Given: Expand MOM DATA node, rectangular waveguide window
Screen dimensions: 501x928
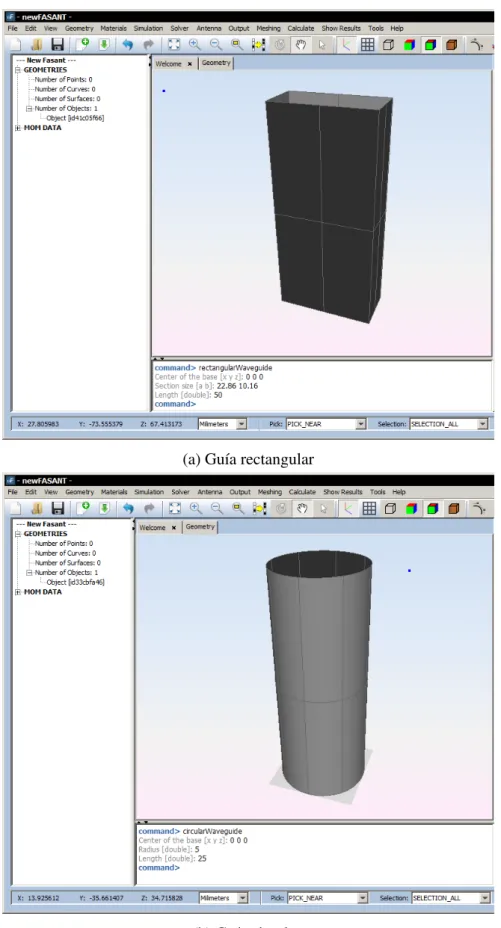Looking at the screenshot, I should click(x=18, y=127).
